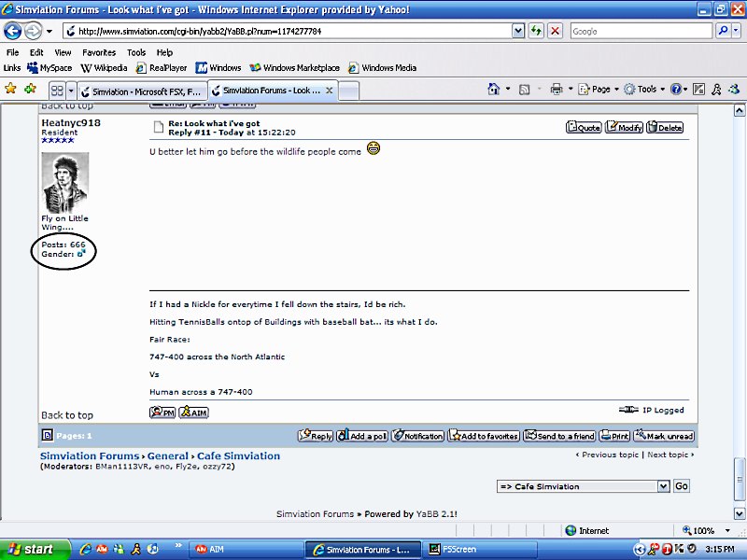Screen dimensions: 747x560
Task: Click the AIM button under the post
Action: [x=194, y=412]
